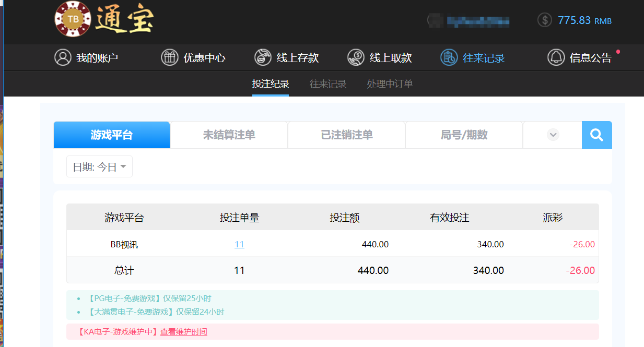Switch to the 未结算注单 tab
Screen dimensions: 644x347
(x=228, y=135)
